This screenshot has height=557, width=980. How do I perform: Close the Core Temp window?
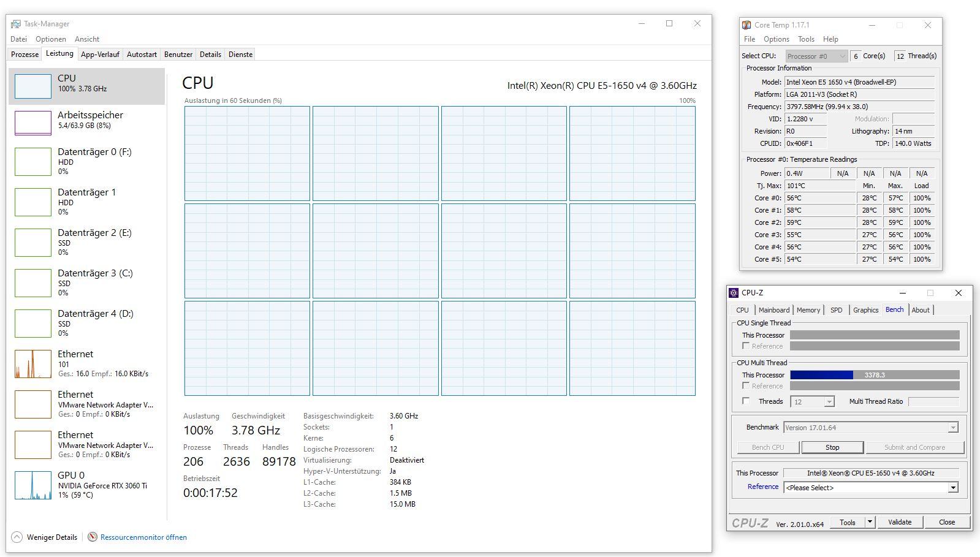click(928, 25)
